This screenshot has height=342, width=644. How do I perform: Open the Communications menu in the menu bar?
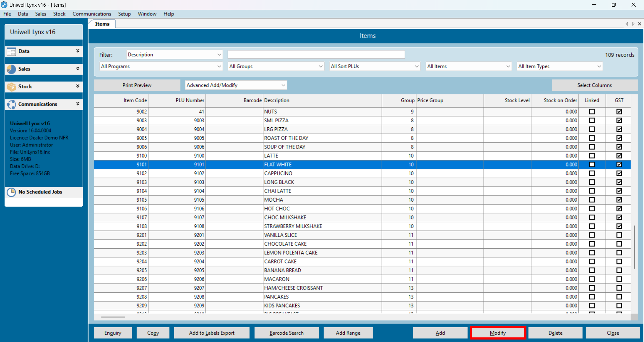[92, 14]
